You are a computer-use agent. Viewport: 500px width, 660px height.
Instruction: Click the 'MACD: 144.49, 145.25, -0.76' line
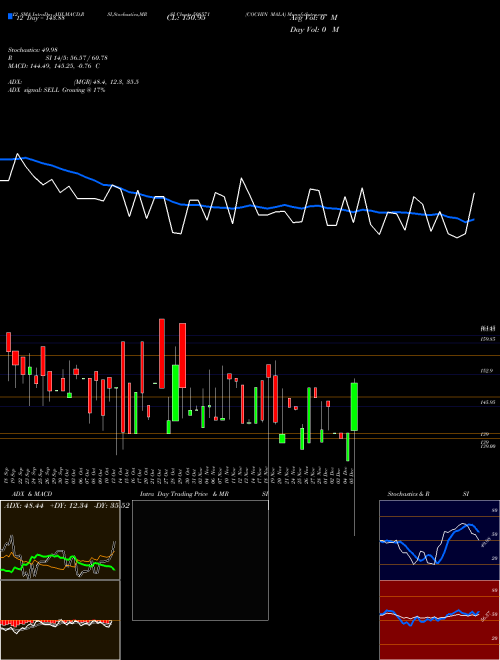[x=54, y=66]
